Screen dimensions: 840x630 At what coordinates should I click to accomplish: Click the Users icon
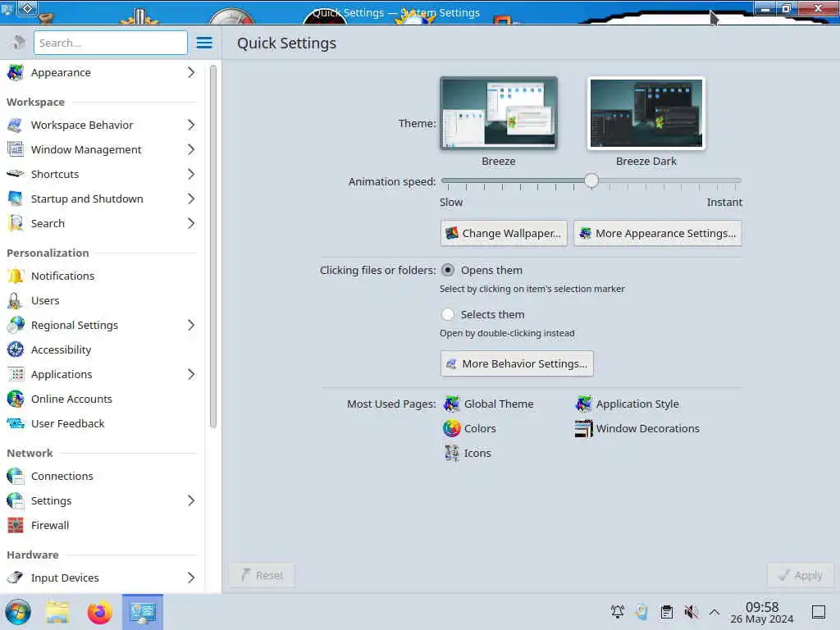[16, 300]
